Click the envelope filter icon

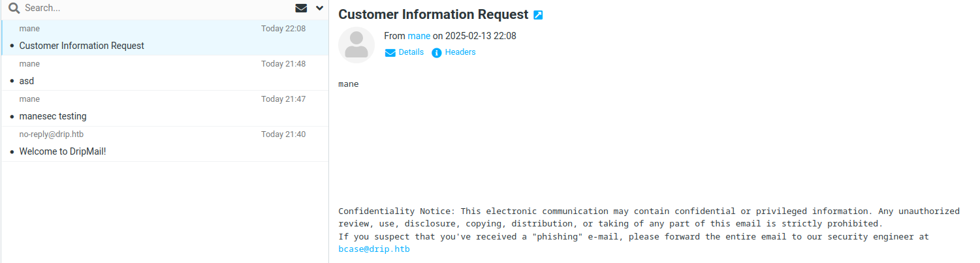(301, 8)
